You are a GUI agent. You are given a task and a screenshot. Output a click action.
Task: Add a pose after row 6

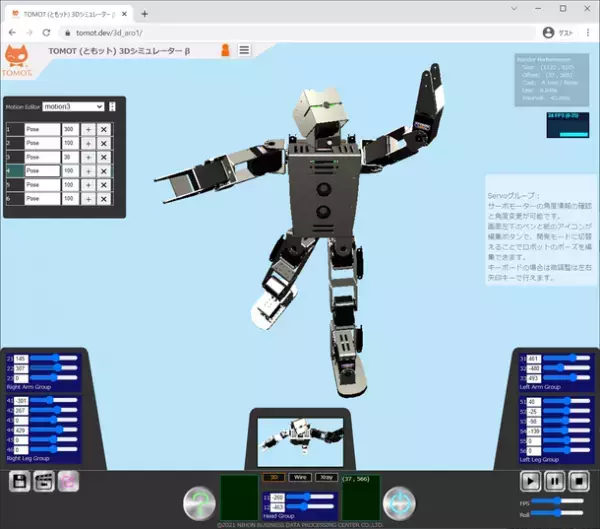tap(88, 199)
